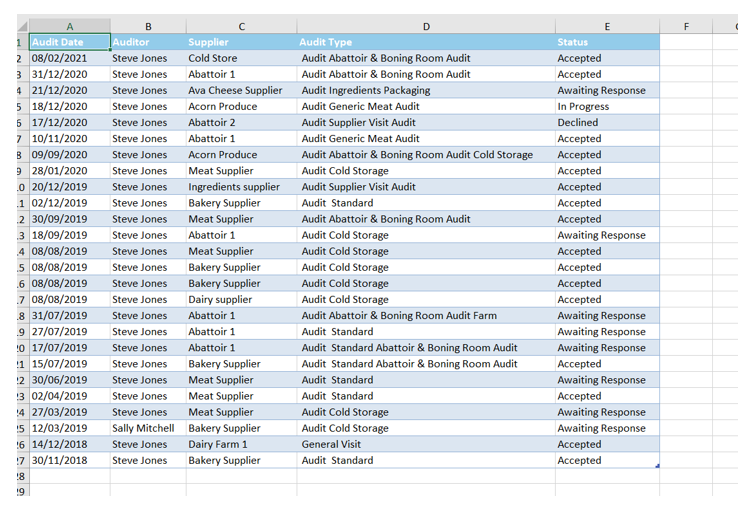Select the date cell 18/12/2020
The width and height of the screenshot is (750, 530).
70,106
